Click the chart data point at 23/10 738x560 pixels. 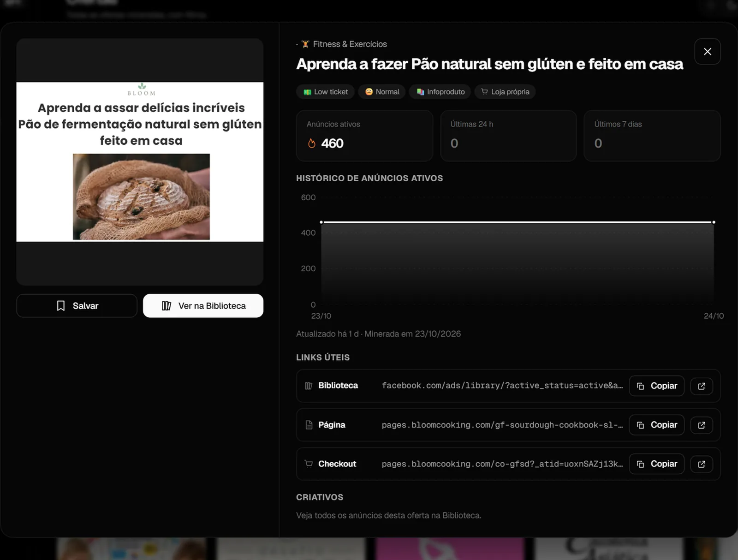(321, 222)
